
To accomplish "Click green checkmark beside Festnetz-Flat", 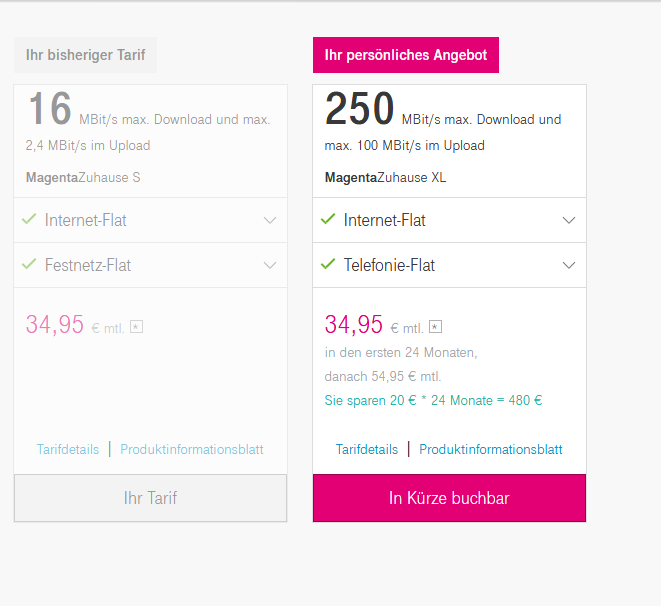I will pyautogui.click(x=29, y=265).
